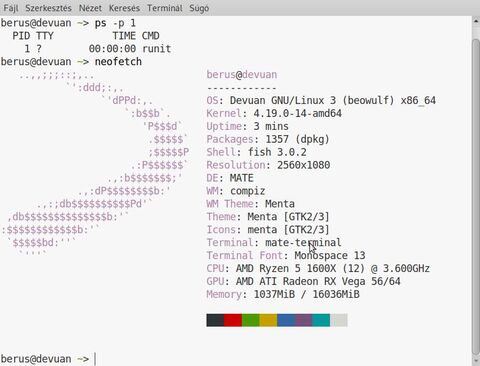Click the red color block
480x366 pixels.
coord(233,320)
